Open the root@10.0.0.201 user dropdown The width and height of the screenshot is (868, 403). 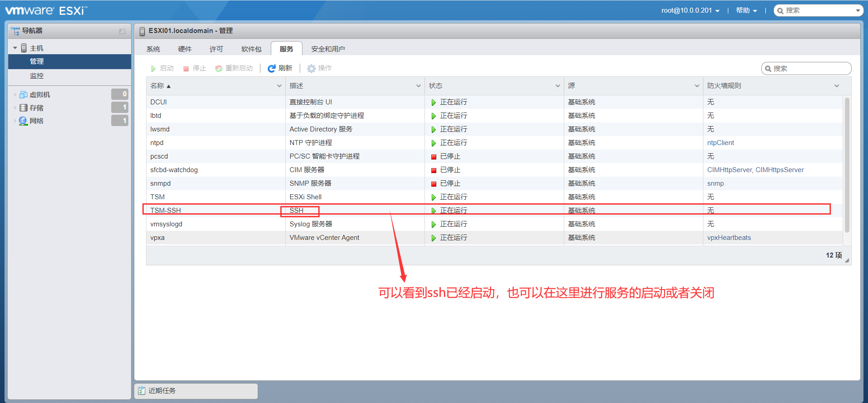point(690,10)
